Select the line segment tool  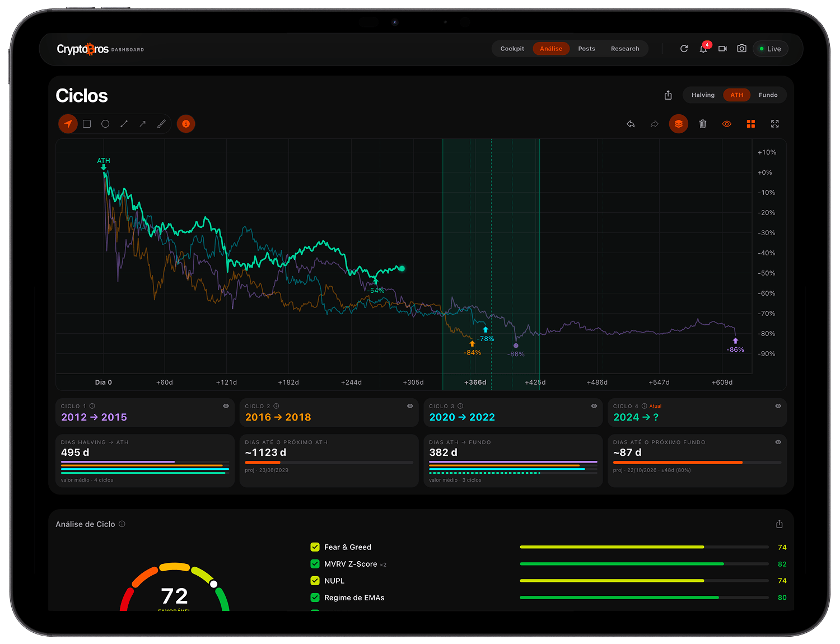124,124
